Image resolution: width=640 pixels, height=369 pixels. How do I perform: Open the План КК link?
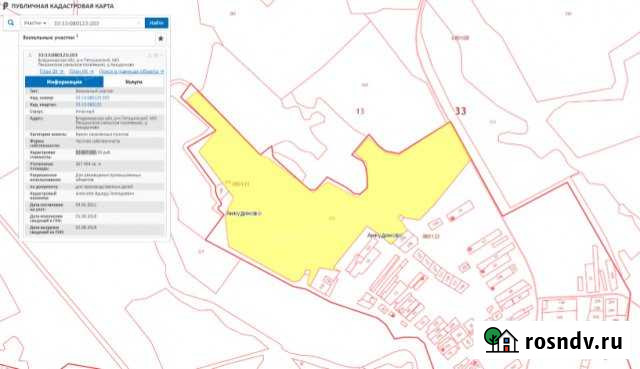[x=81, y=71]
